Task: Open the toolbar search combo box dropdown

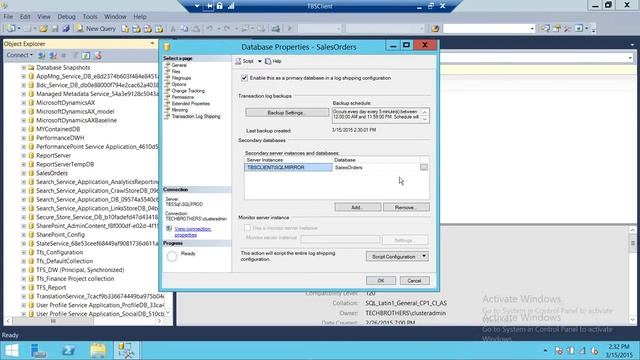Action: [532, 29]
